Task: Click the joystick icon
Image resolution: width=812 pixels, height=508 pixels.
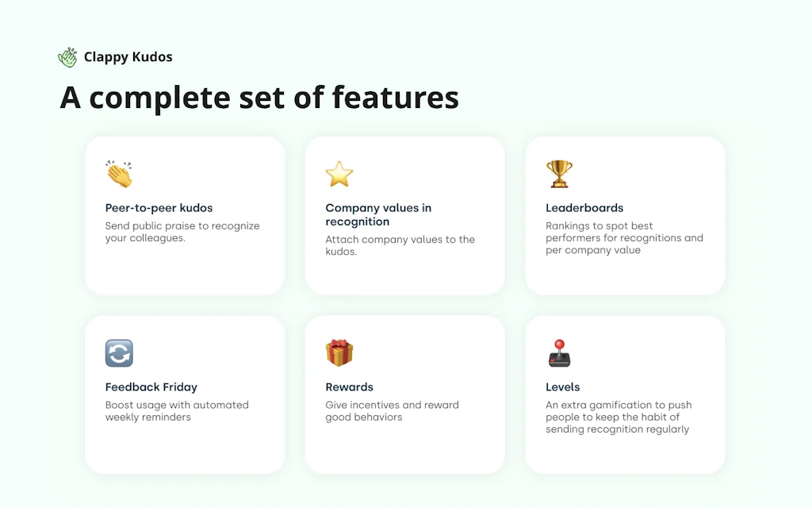Action: [x=559, y=353]
